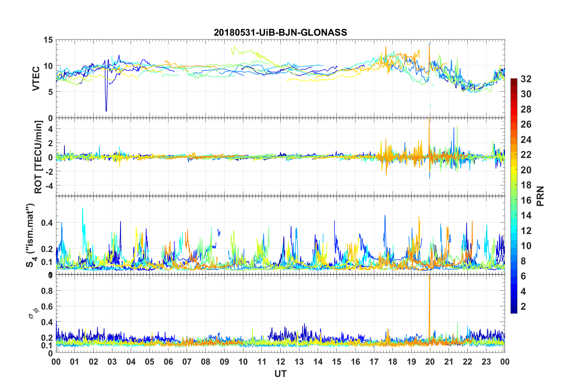Click PRN colorbar tick label 10
The width and height of the screenshot is (561, 392).
526,246
